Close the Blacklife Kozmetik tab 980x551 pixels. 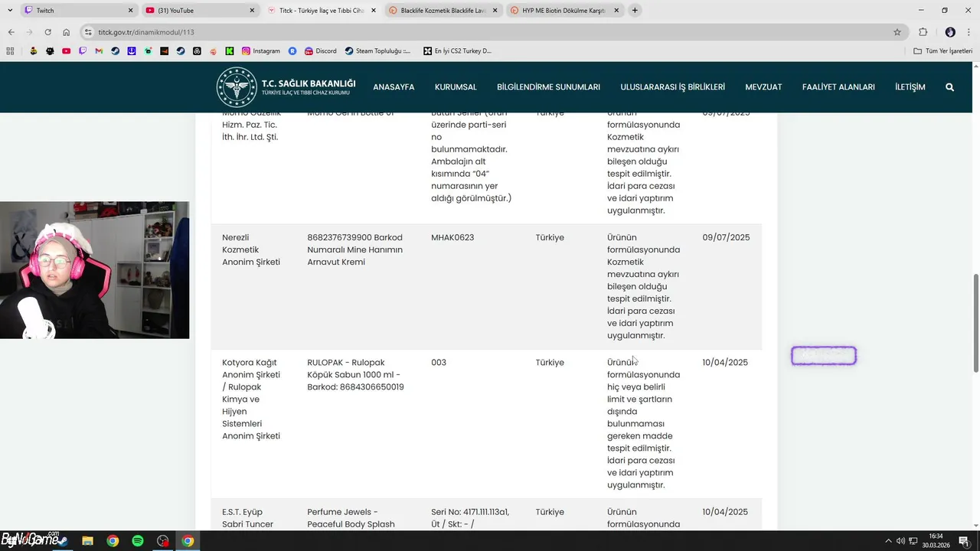pyautogui.click(x=495, y=10)
